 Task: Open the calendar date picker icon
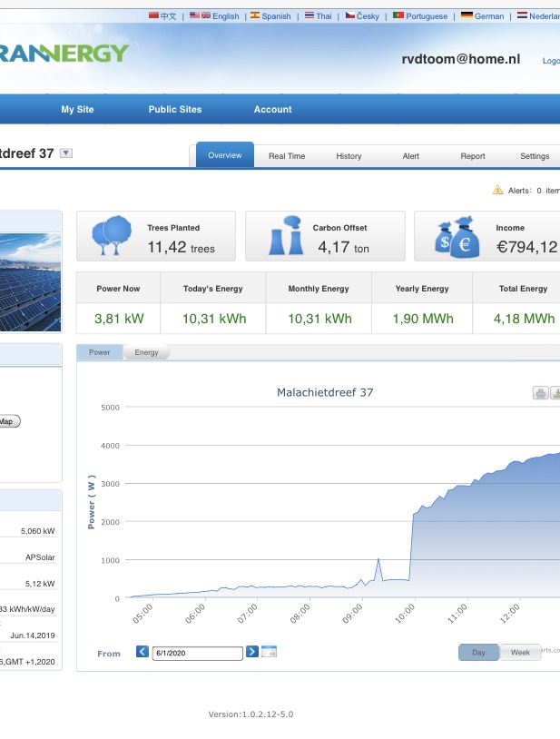269,652
